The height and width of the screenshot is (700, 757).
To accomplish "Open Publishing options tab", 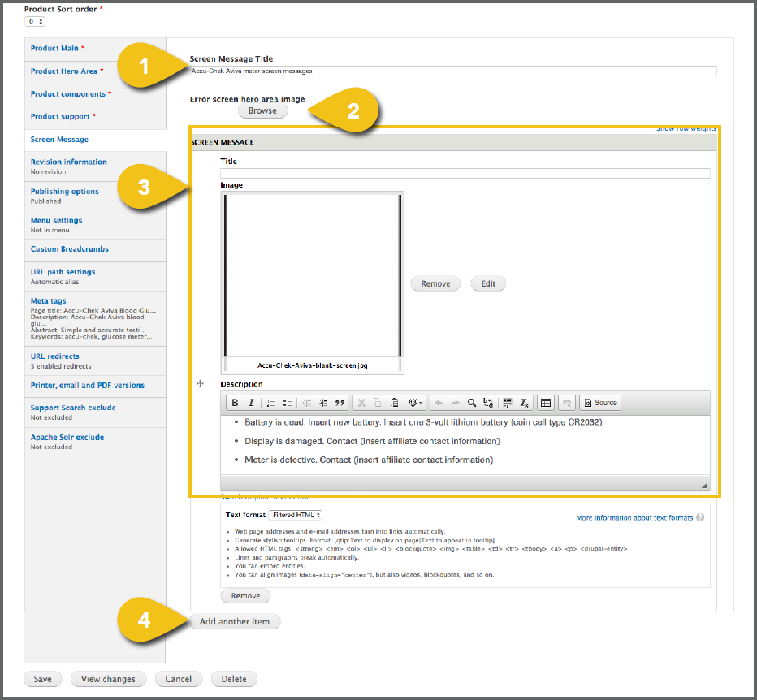I will click(95, 196).
